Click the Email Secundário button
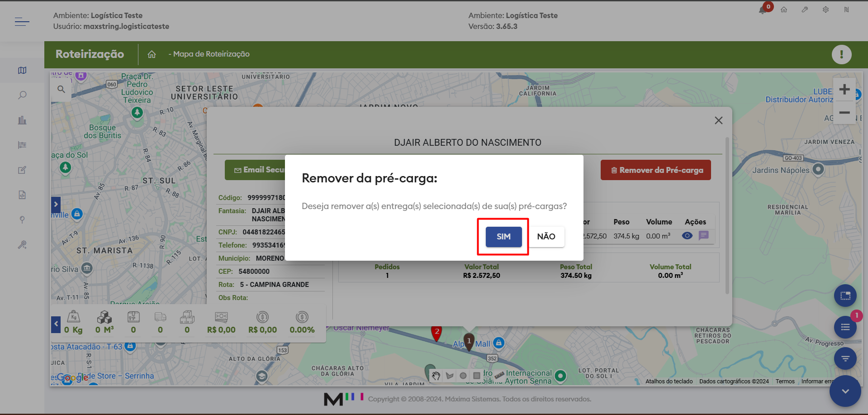868x415 pixels. (x=255, y=170)
